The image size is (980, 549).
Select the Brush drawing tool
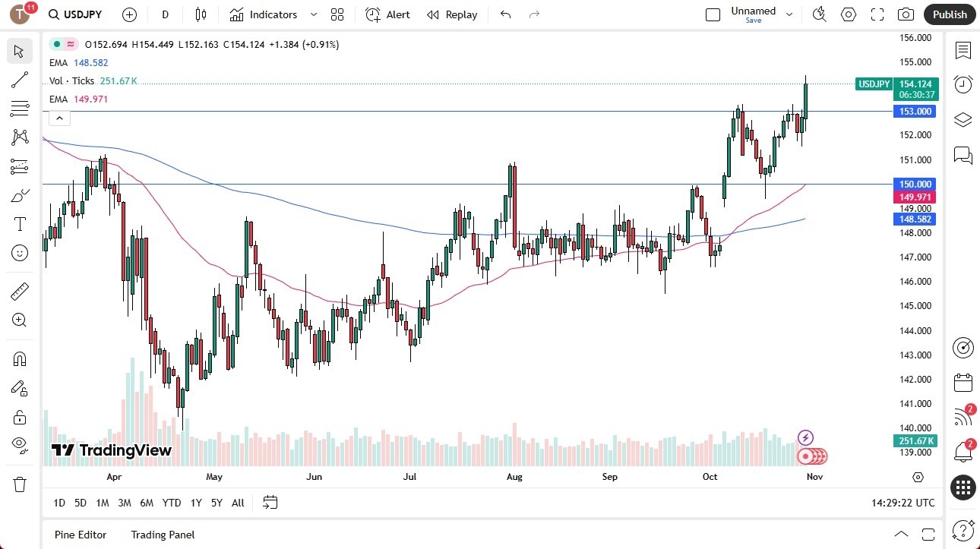pyautogui.click(x=20, y=194)
